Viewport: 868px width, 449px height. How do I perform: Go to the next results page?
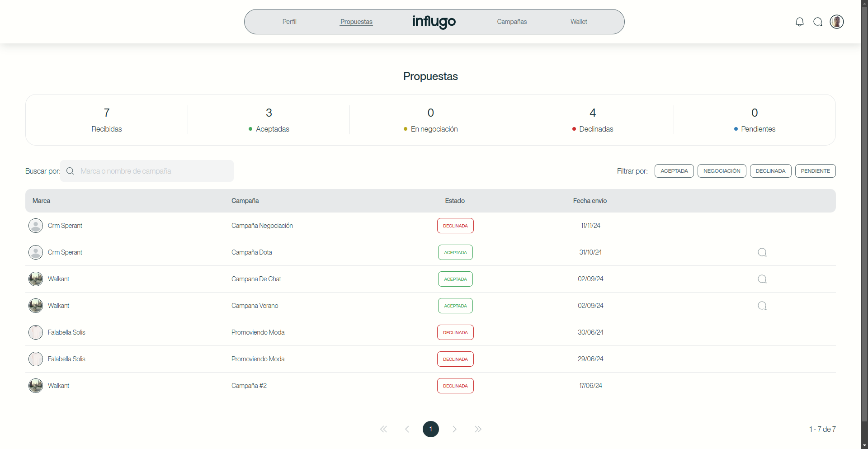coord(454,429)
